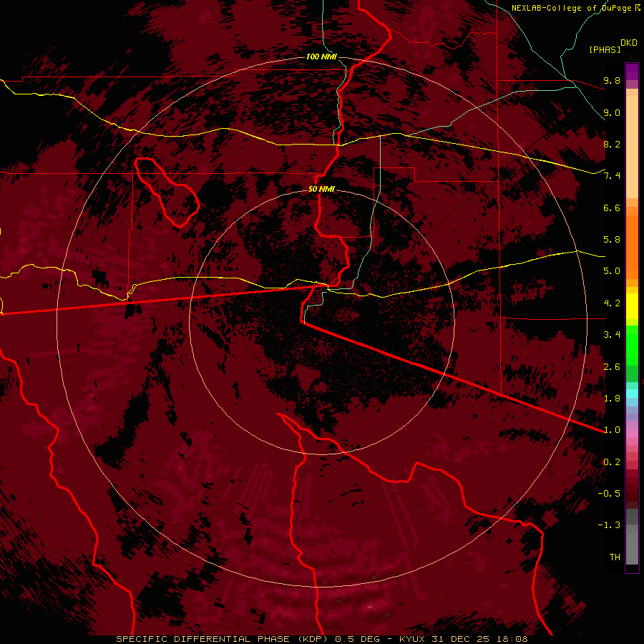
Task: Click the 6.6 scale value
Action: pyautogui.click(x=612, y=208)
